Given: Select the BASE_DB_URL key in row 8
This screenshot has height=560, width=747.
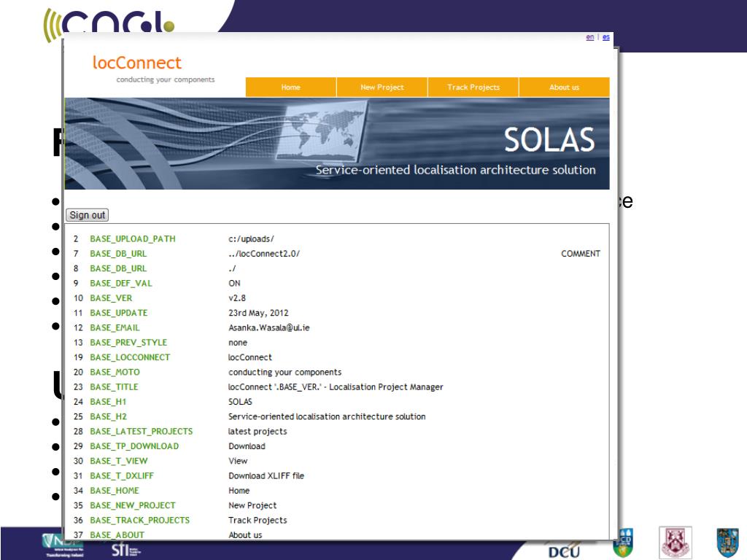Looking at the screenshot, I should tap(118, 268).
